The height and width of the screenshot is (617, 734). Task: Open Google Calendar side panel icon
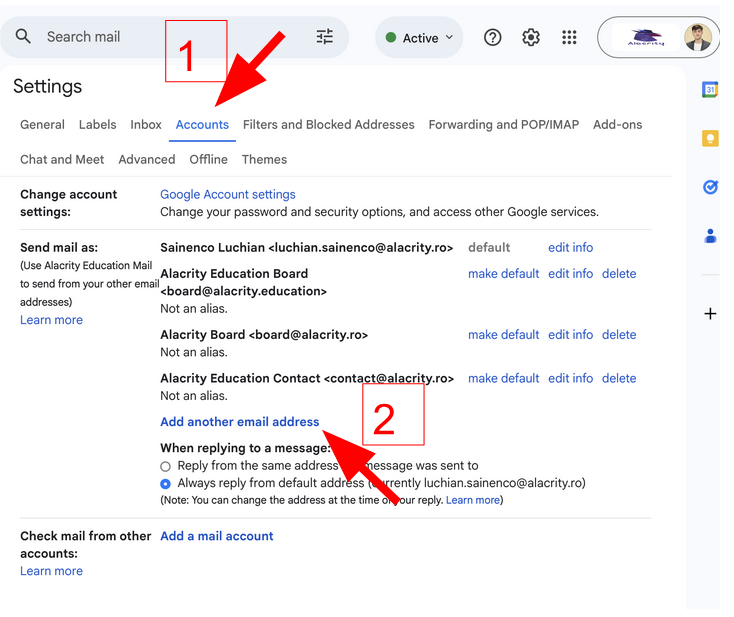710,89
